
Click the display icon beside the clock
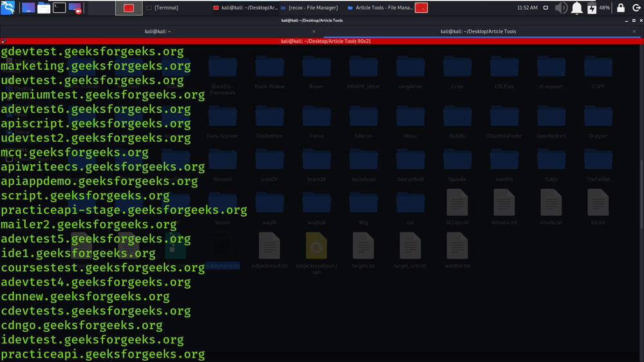coord(545,8)
